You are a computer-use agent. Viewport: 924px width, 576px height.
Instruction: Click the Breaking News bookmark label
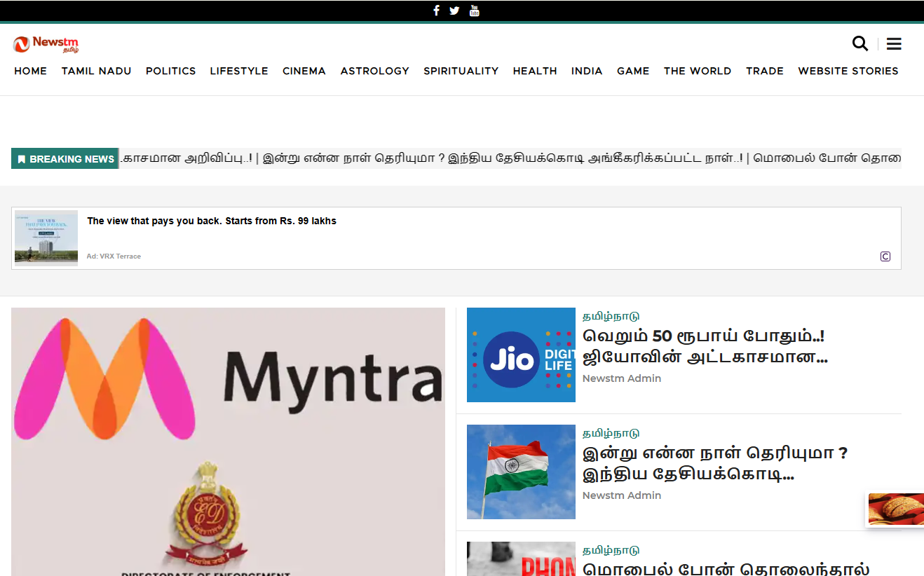pos(65,159)
